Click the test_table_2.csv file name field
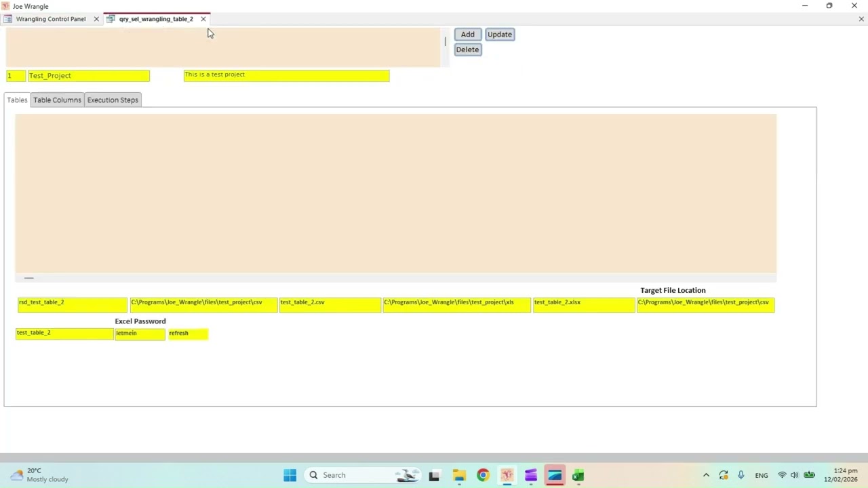This screenshot has height=488, width=868. click(x=330, y=305)
